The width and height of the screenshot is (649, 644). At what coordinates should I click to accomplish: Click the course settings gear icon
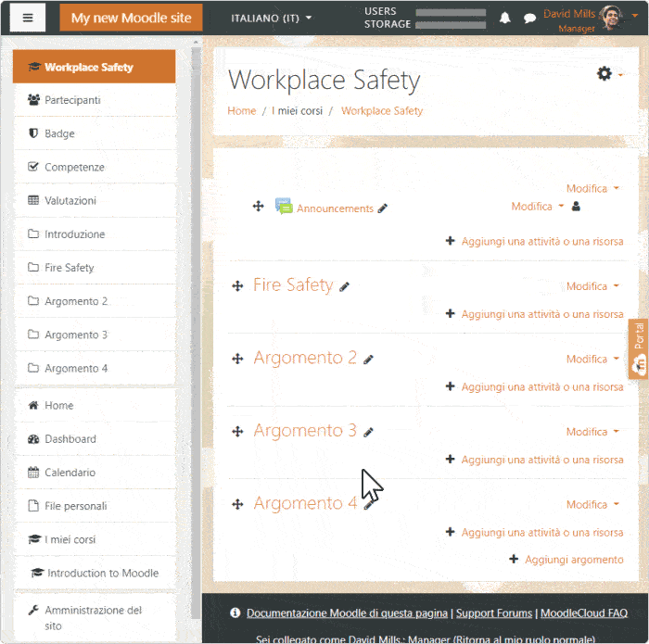coord(604,74)
